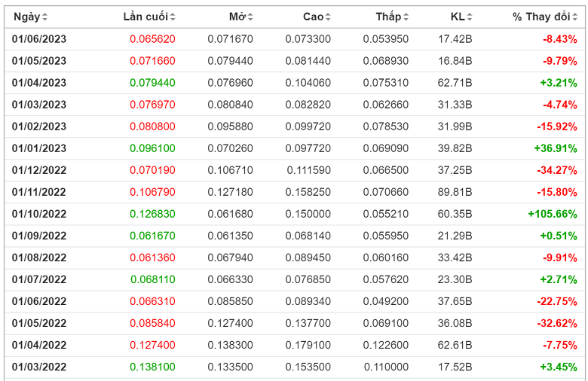Sort using arrows next to Thấp
The height and width of the screenshot is (381, 588).
406,17
